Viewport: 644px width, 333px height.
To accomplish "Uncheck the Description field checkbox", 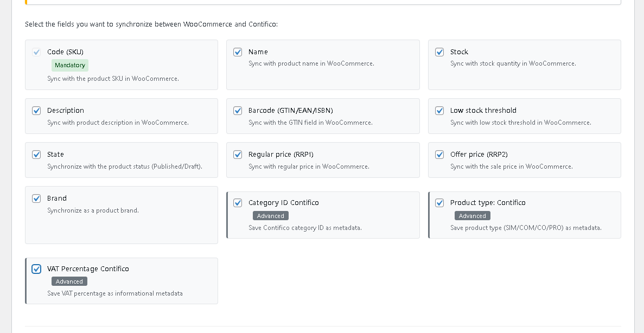I will [x=36, y=111].
